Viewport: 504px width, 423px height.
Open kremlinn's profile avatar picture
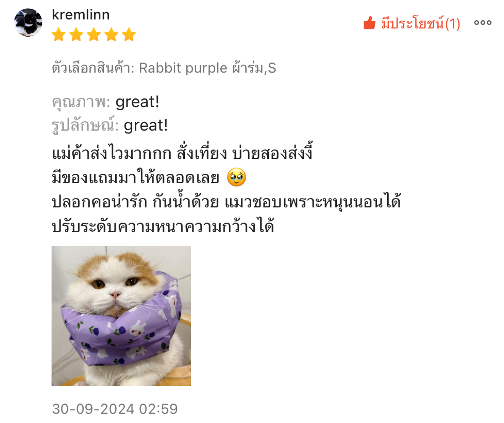pyautogui.click(x=28, y=23)
